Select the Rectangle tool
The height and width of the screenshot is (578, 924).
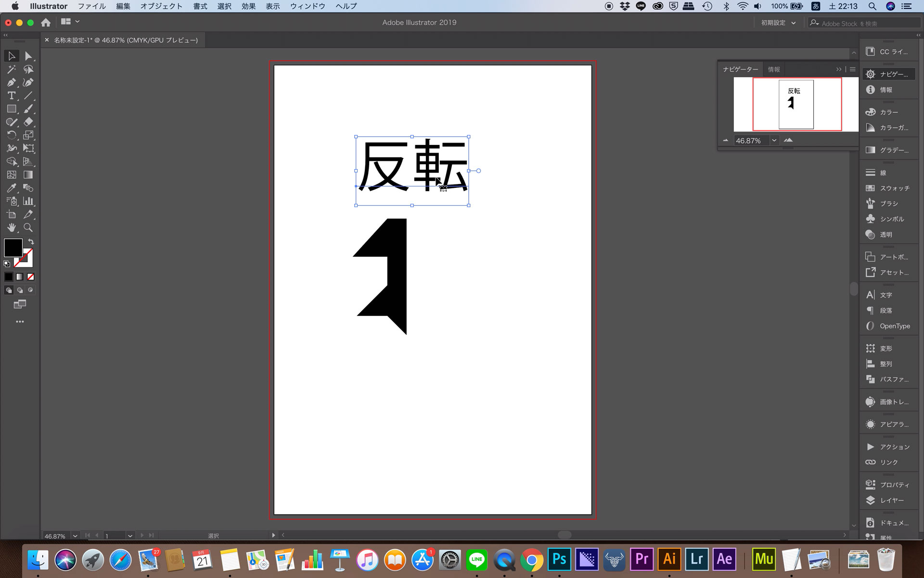tap(9, 108)
